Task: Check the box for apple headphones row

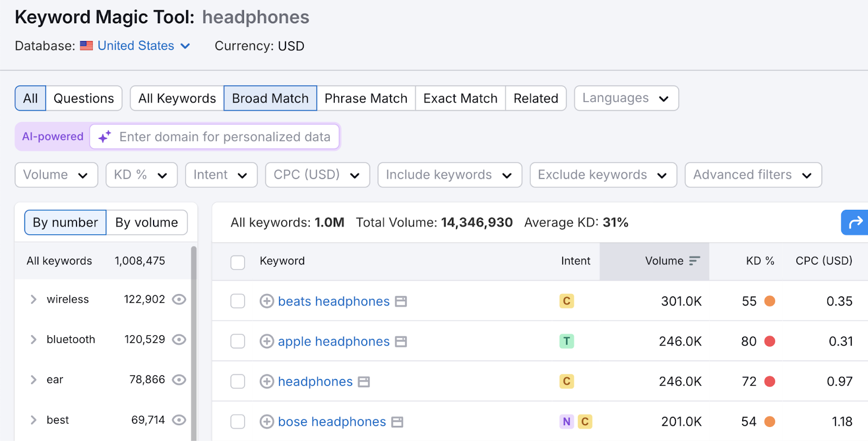Action: coord(238,341)
